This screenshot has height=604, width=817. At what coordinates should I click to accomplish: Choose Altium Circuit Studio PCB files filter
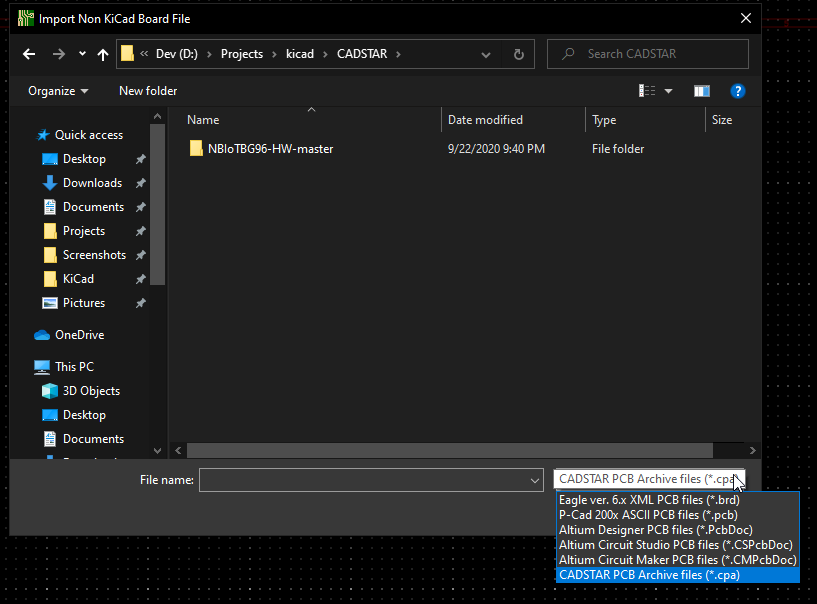click(x=677, y=545)
